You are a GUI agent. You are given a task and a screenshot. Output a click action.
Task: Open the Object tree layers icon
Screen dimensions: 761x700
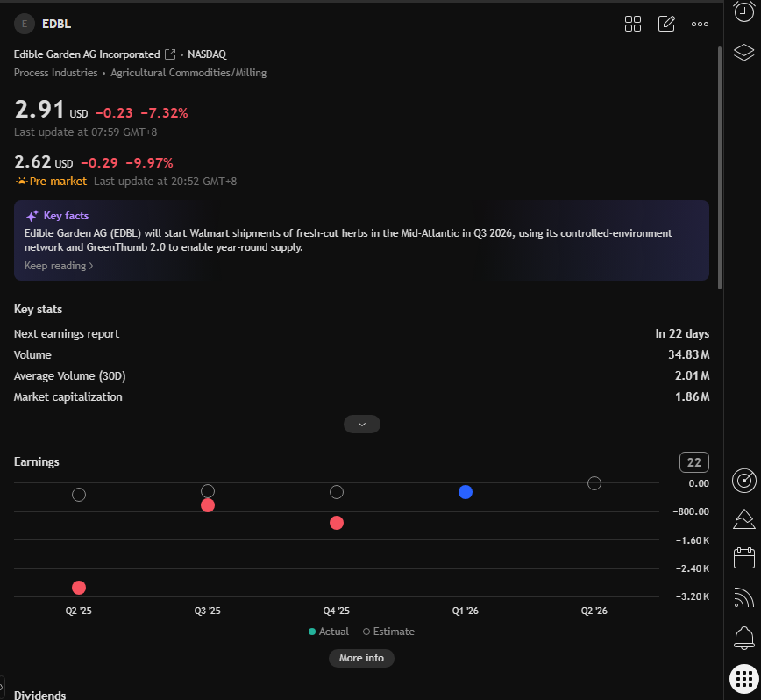[x=743, y=52]
